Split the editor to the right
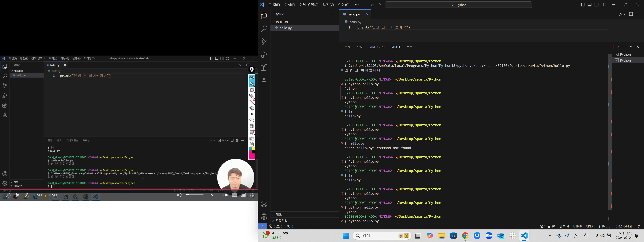 631,14
